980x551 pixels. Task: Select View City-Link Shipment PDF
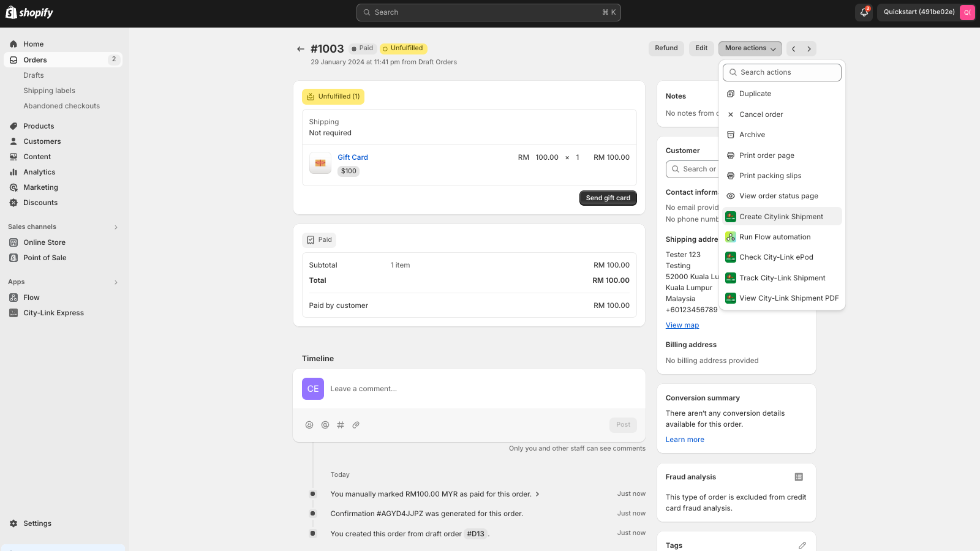point(782,298)
